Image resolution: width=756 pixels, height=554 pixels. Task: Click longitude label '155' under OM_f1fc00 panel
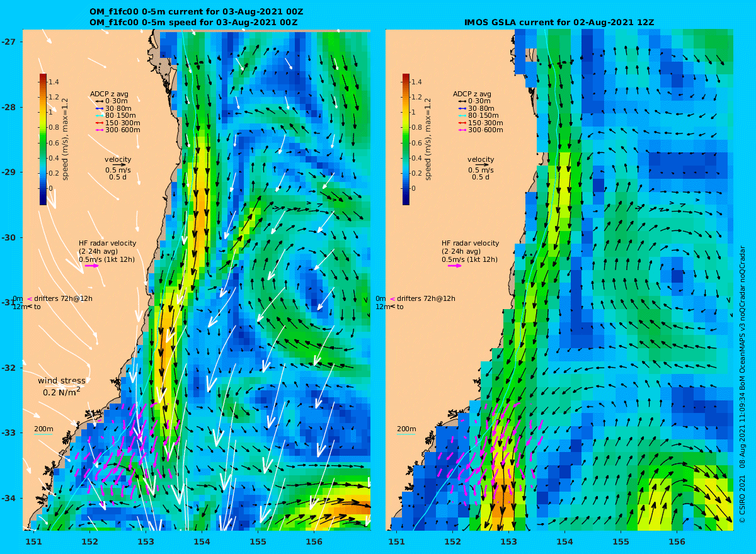(x=258, y=541)
